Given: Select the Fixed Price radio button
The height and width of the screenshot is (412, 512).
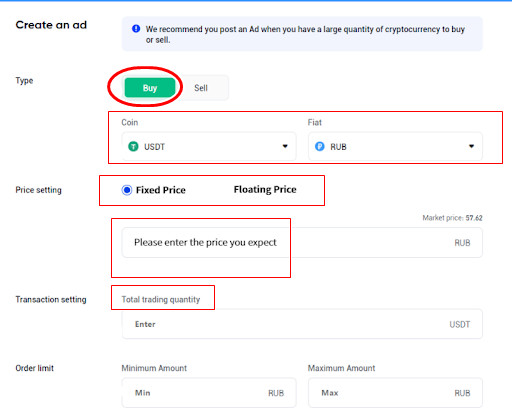Looking at the screenshot, I should pos(127,190).
